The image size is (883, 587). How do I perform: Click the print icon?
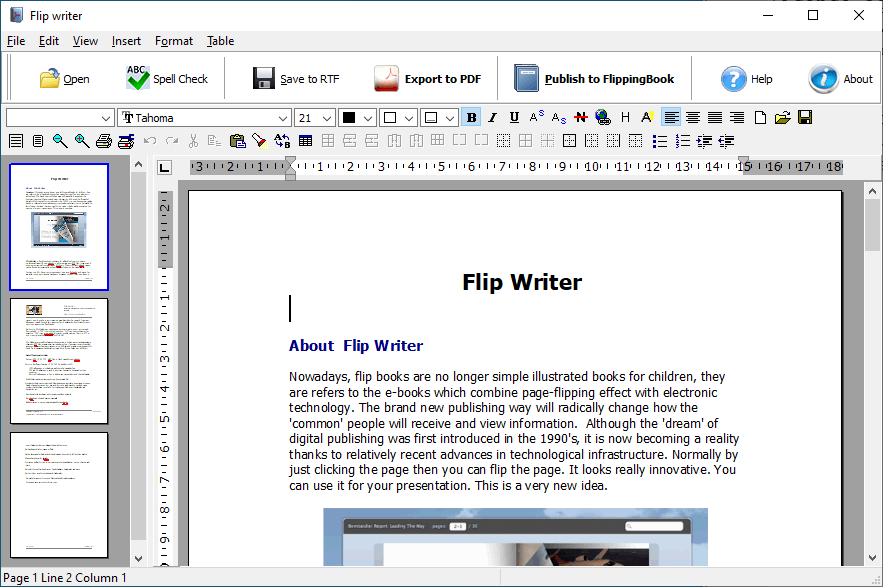pos(104,141)
